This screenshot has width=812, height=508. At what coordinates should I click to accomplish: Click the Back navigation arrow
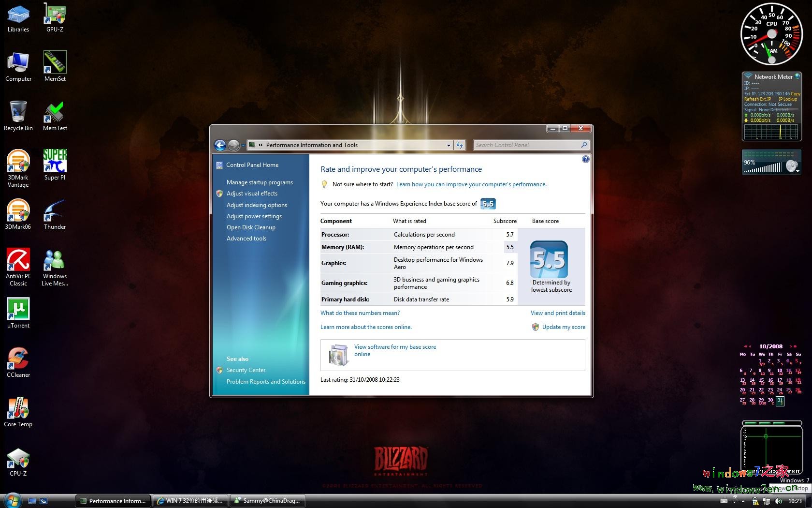[x=220, y=145]
